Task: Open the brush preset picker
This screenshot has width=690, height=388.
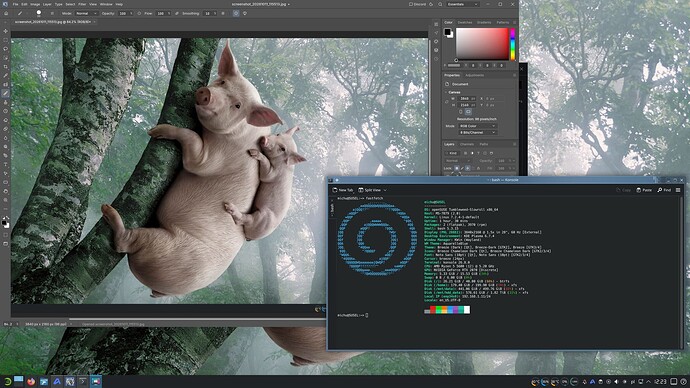Action: point(39,13)
